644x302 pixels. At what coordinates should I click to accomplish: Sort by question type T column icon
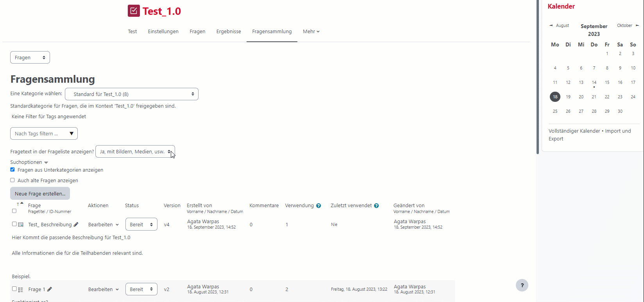click(18, 204)
